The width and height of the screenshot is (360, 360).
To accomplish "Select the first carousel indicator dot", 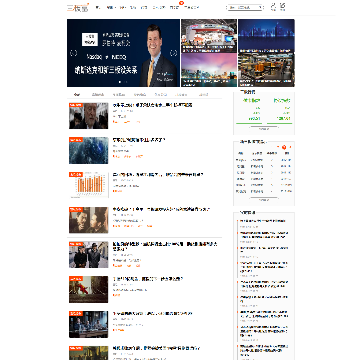I will tap(121, 82).
